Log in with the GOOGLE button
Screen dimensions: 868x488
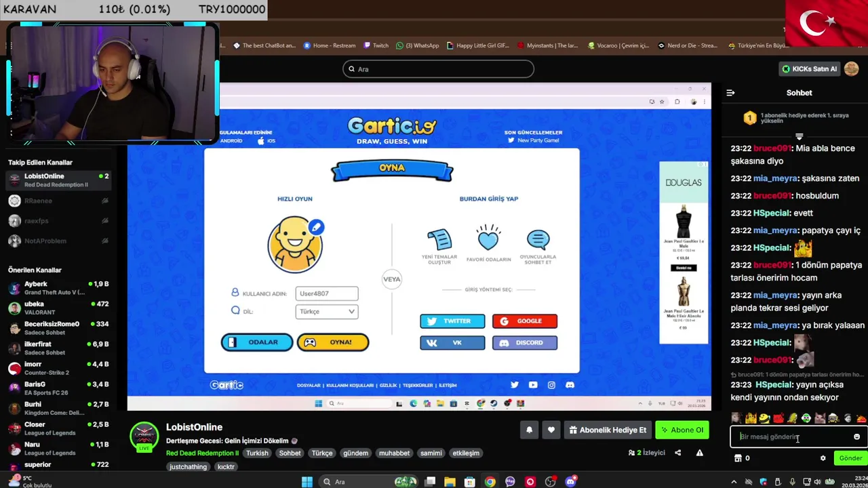(525, 321)
